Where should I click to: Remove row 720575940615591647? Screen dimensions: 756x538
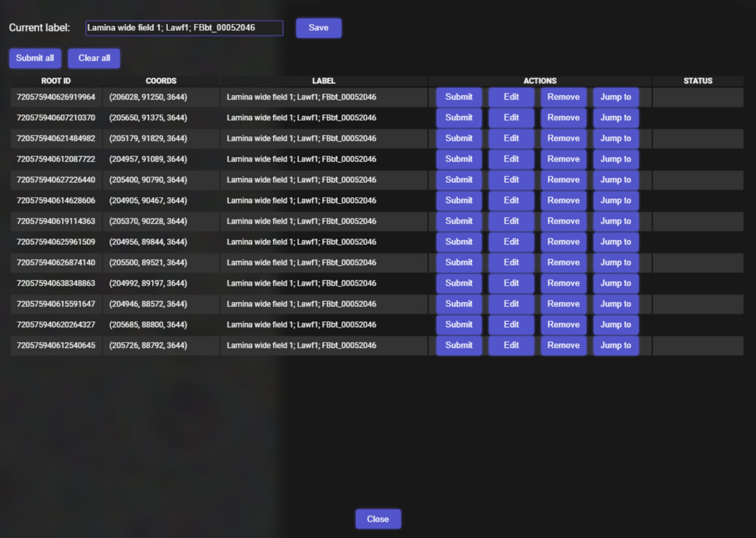(x=563, y=304)
